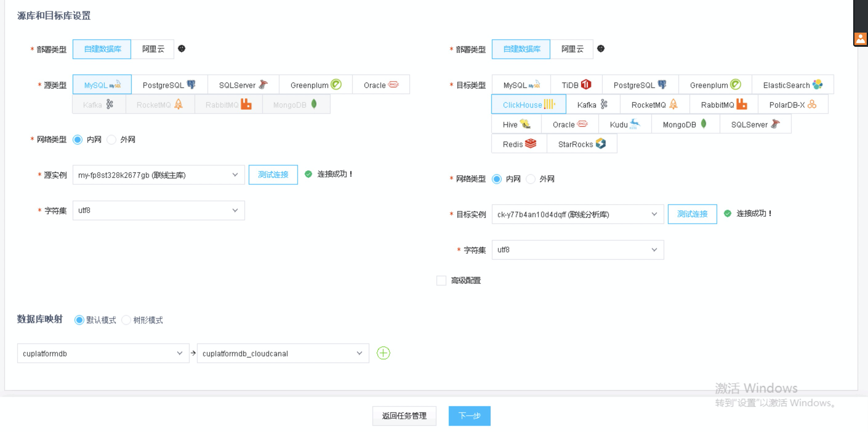The height and width of the screenshot is (432, 868).
Task: Select TiDB as target type
Action: [576, 85]
